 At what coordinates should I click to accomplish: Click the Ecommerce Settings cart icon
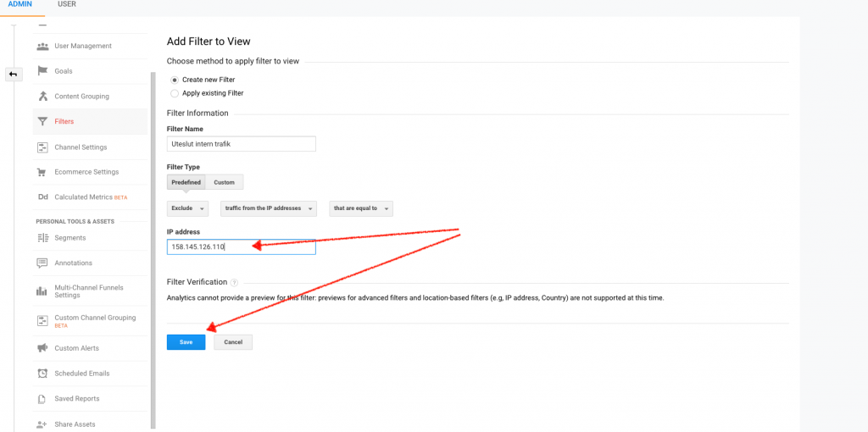coord(42,172)
